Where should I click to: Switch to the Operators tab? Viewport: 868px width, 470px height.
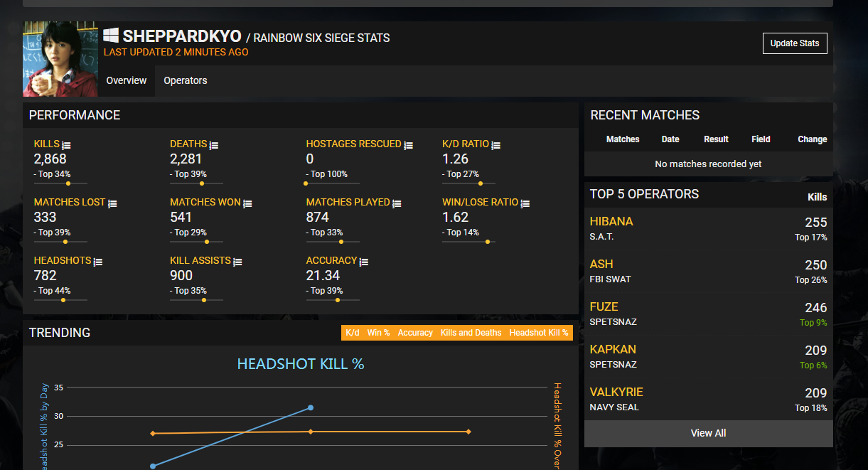click(x=186, y=81)
